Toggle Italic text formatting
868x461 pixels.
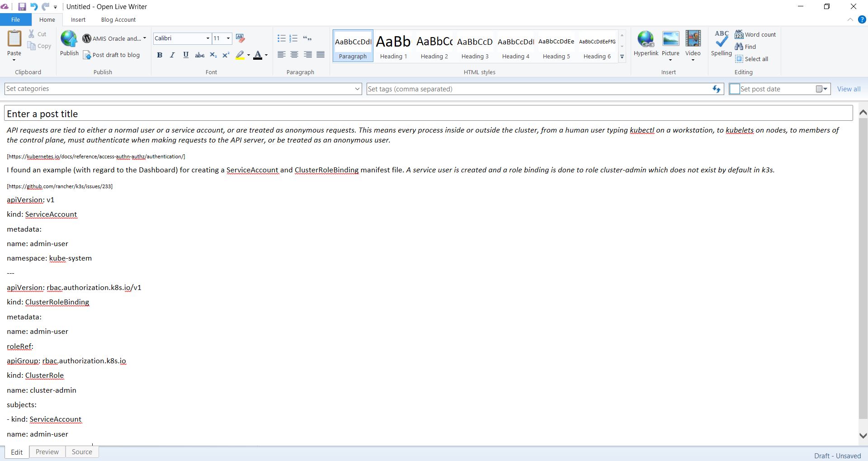coord(172,55)
